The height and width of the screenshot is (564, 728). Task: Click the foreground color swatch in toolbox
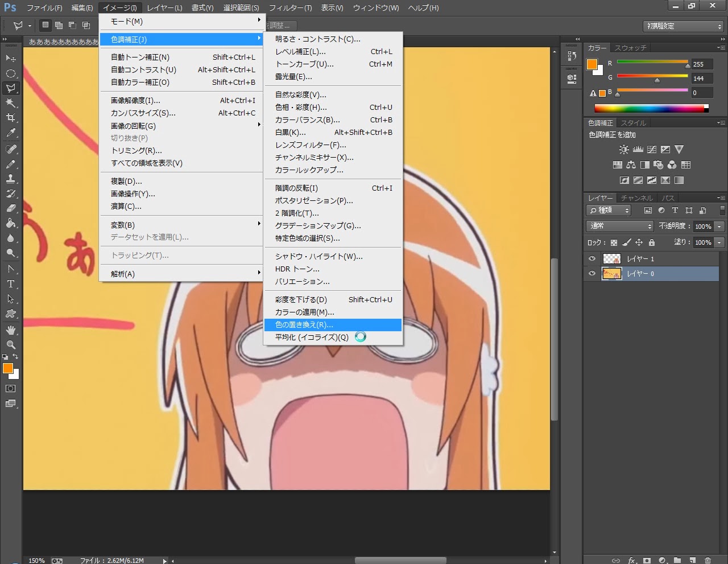pos(7,369)
